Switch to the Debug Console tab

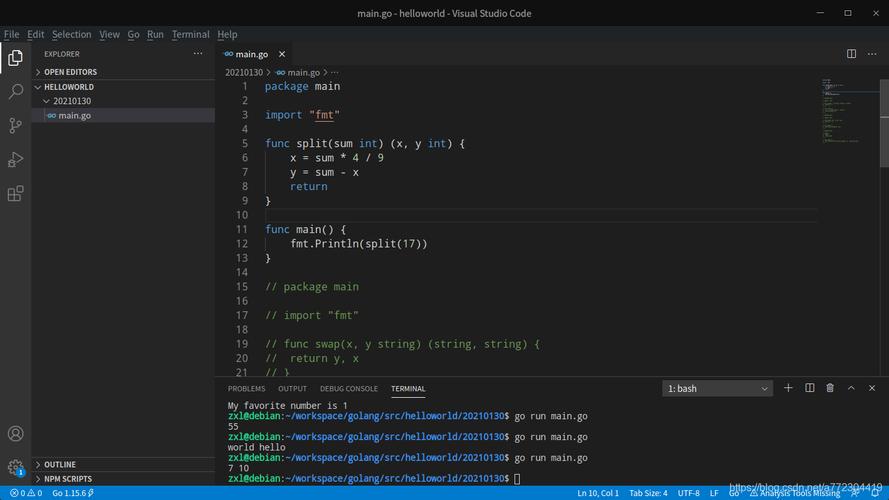348,388
